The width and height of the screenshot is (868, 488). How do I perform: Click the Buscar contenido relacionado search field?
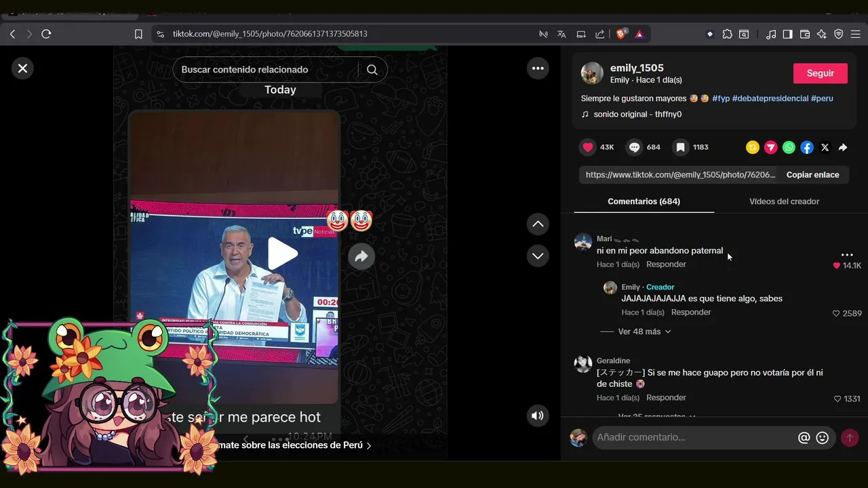[x=265, y=70]
